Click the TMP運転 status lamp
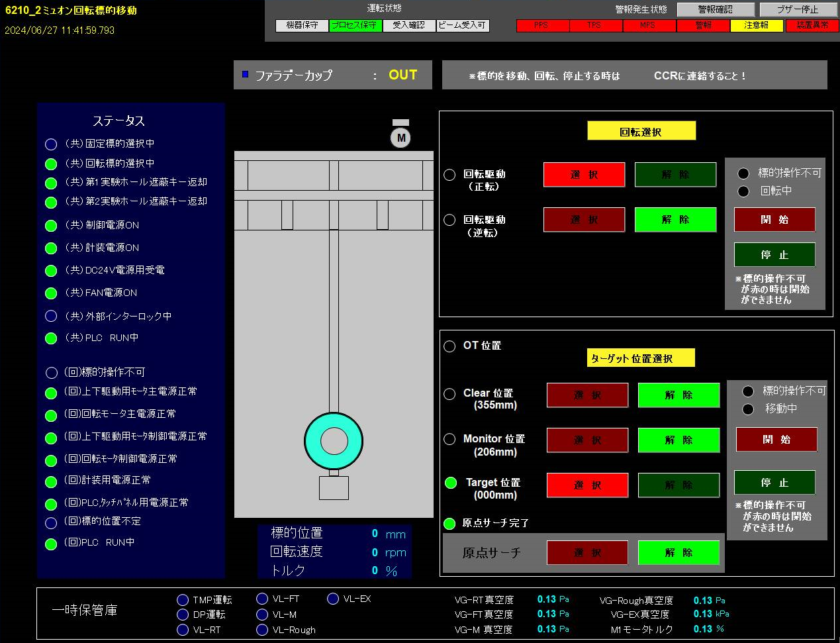The width and height of the screenshot is (840, 643). 183,600
